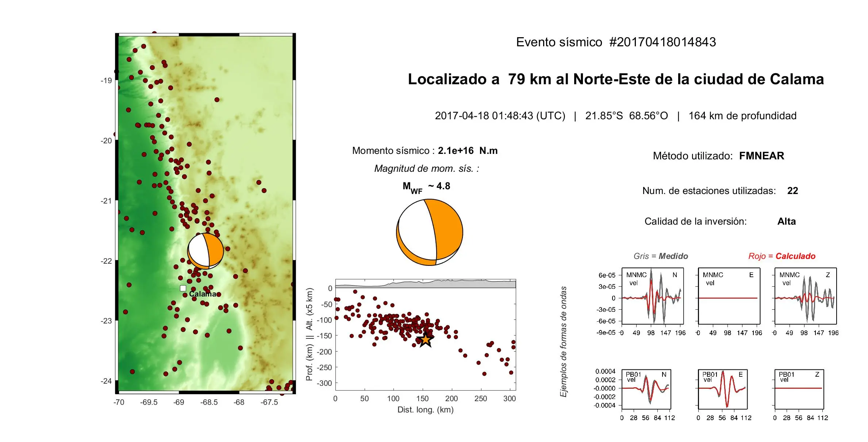Click the seismic moment value '2.1e+16 N.m'
Screen dimensions: 868x442
coord(468,151)
